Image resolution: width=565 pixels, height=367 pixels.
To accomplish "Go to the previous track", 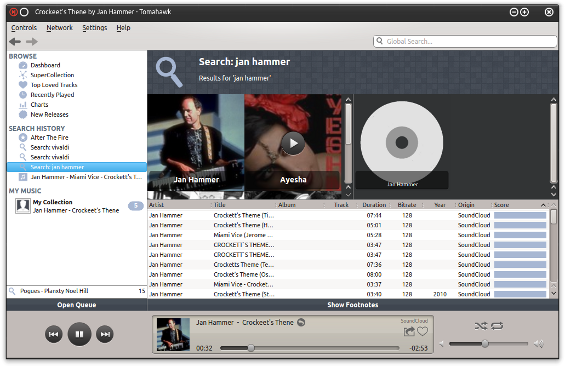I will [x=54, y=334].
